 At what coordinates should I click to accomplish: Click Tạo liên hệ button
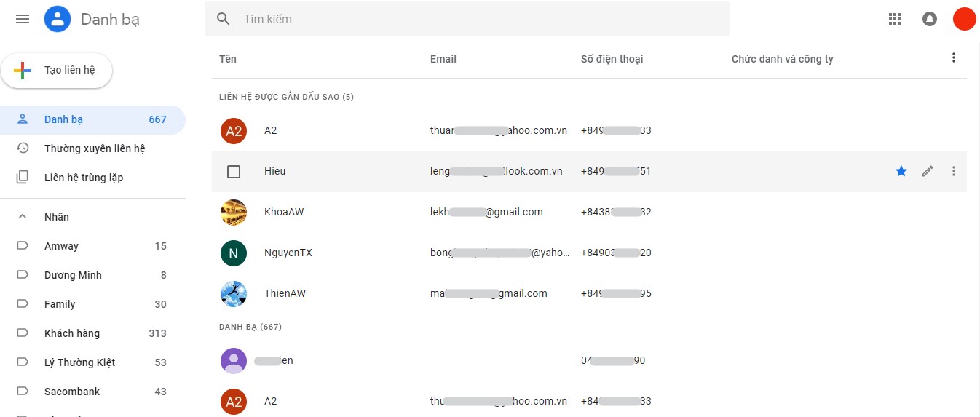click(57, 71)
